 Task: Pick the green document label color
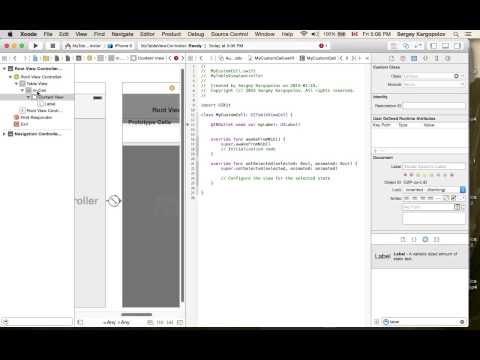tap(431, 175)
